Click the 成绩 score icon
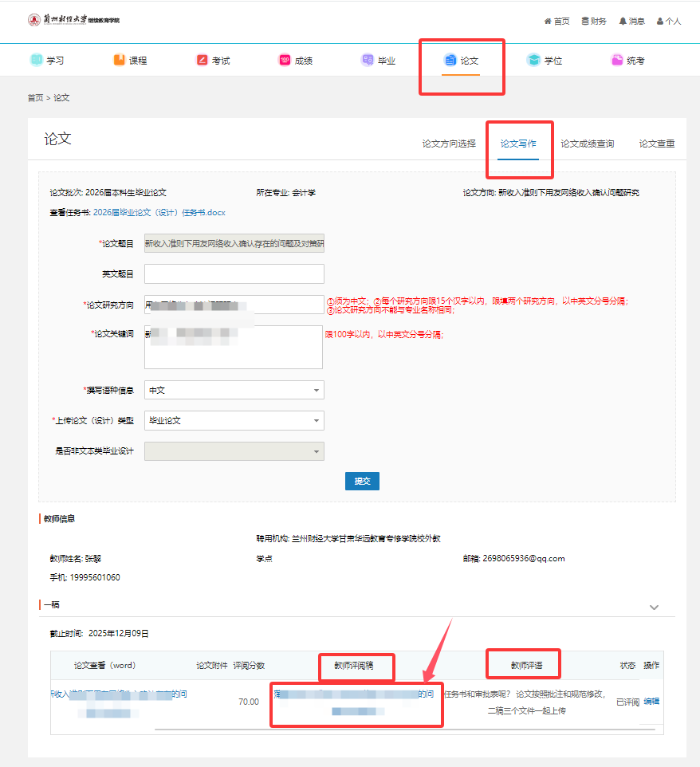 (285, 60)
